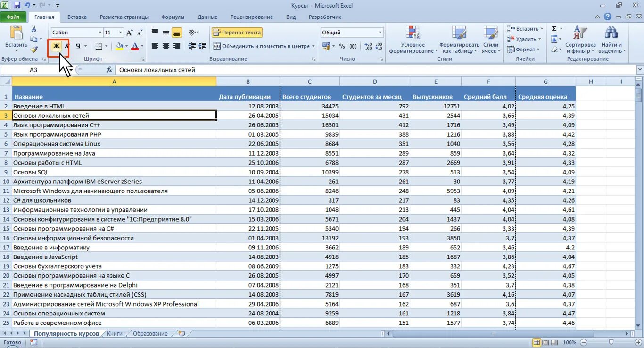The height and width of the screenshot is (348, 644).
Task: Switch to the Вставка ribbon tab
Action: pyautogui.click(x=77, y=17)
